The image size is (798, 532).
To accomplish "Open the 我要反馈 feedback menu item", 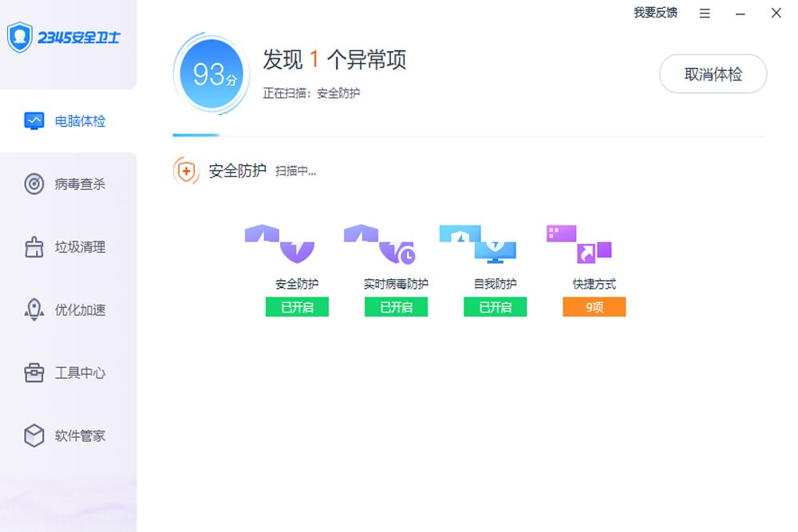I will [x=654, y=13].
